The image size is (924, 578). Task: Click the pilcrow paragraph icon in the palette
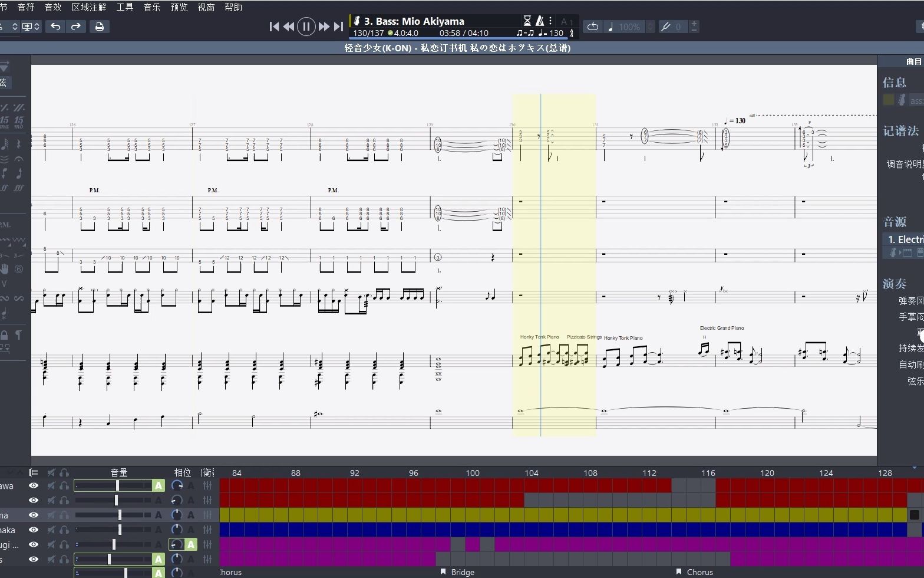[x=19, y=334]
